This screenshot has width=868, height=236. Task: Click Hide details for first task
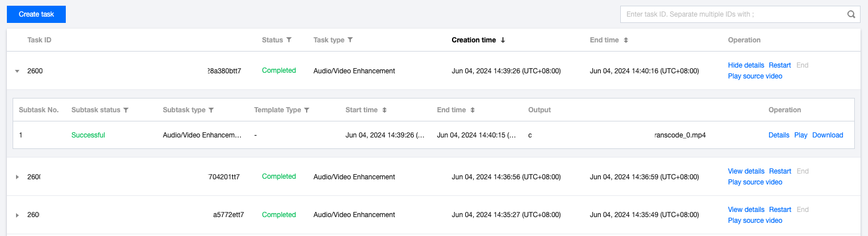746,65
